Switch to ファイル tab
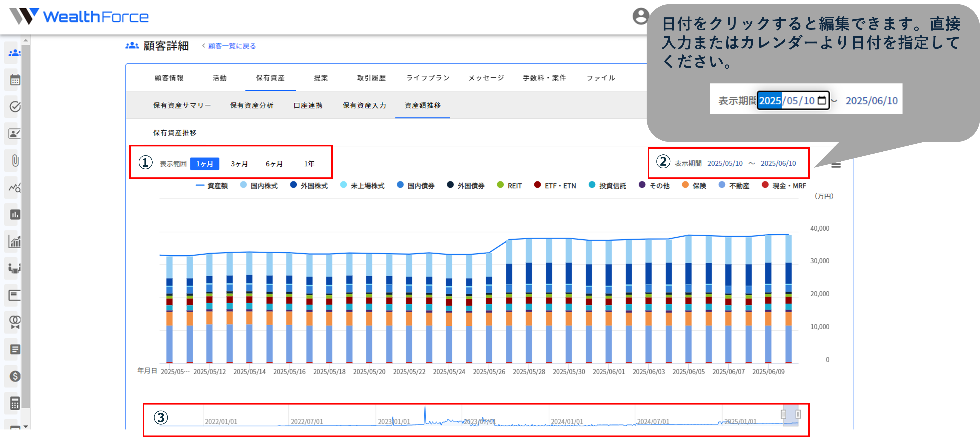980x437 pixels. (601, 78)
